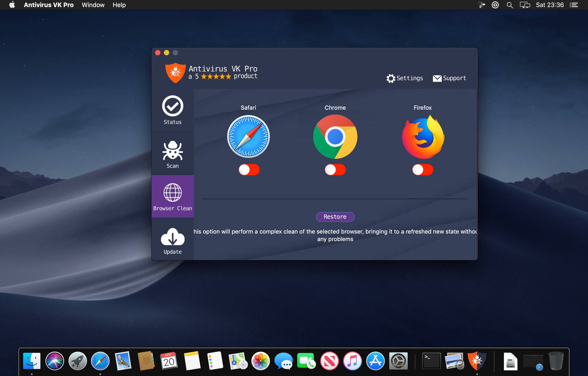Open Calendar from the Dock

pos(169,361)
